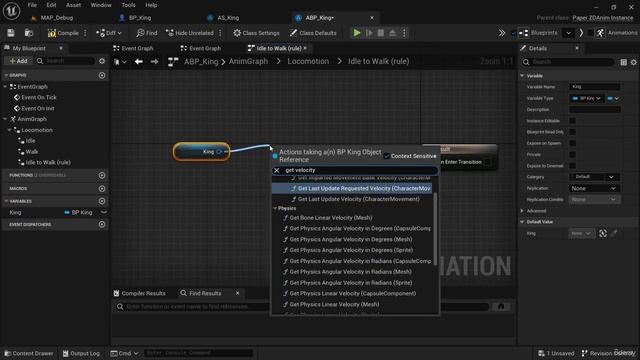
Task: Open the Compile options dots menu
Action: (85, 33)
